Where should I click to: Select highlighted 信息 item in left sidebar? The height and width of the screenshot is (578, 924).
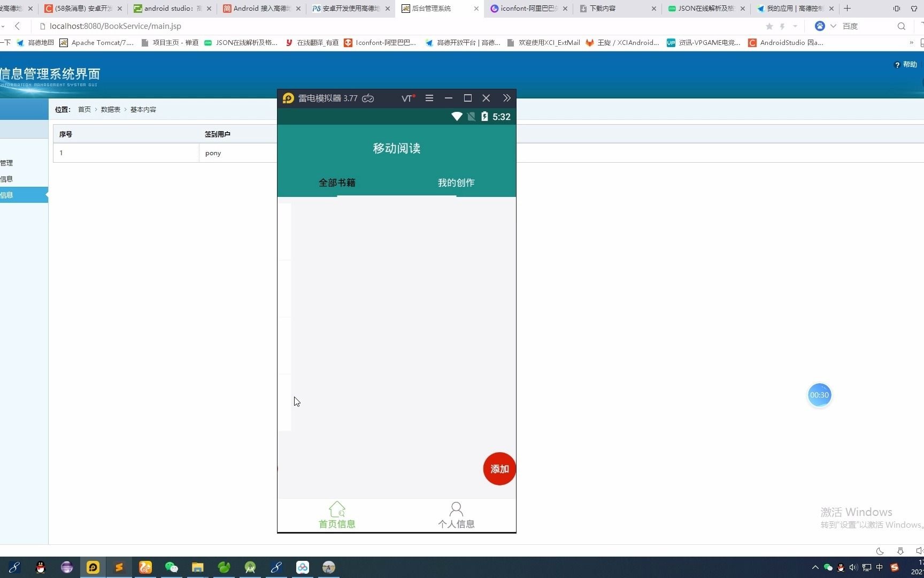(x=24, y=195)
